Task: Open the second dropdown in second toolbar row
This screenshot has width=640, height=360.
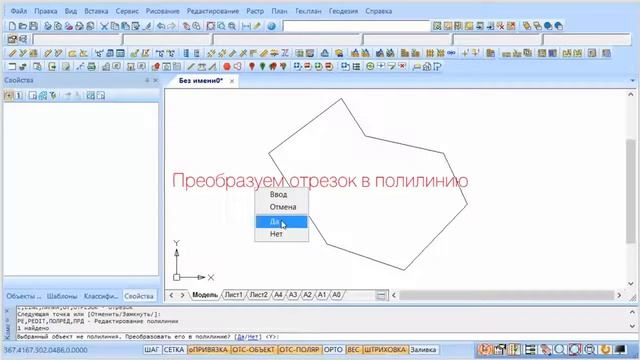Action: click(167, 39)
